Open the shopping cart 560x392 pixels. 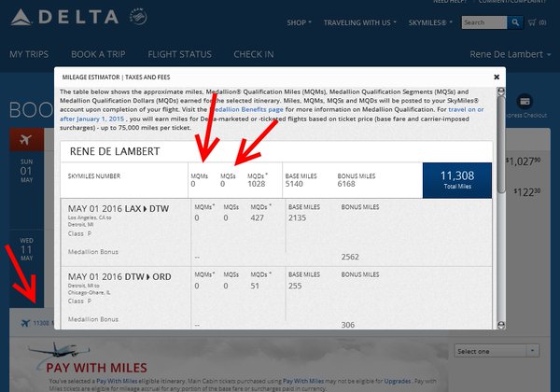pyautogui.click(x=533, y=21)
